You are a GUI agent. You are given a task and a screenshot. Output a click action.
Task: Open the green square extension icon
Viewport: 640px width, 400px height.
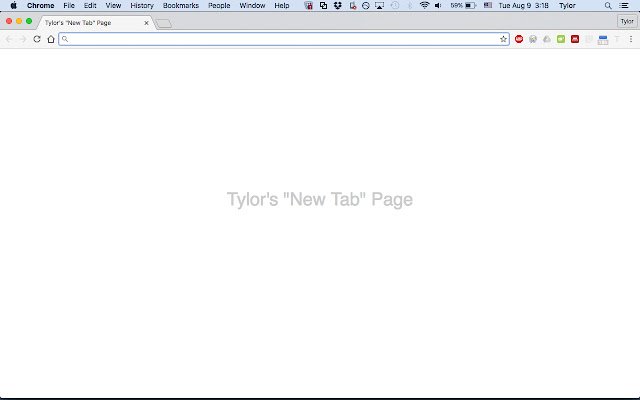coord(561,39)
